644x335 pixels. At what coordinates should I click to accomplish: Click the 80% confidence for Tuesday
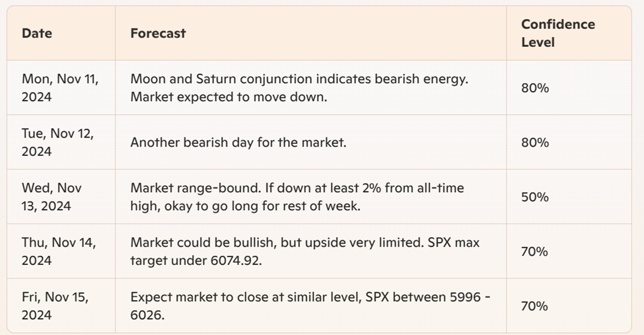pos(535,143)
